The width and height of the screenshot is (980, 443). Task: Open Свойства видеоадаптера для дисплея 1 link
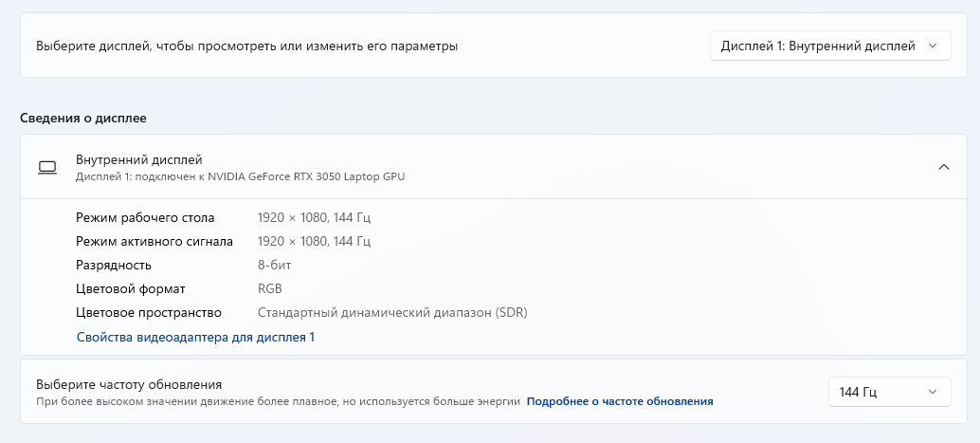click(195, 337)
